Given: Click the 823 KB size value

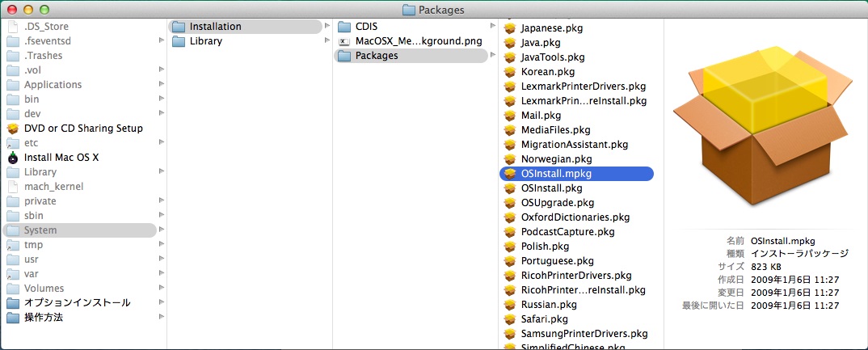Looking at the screenshot, I should point(767,267).
